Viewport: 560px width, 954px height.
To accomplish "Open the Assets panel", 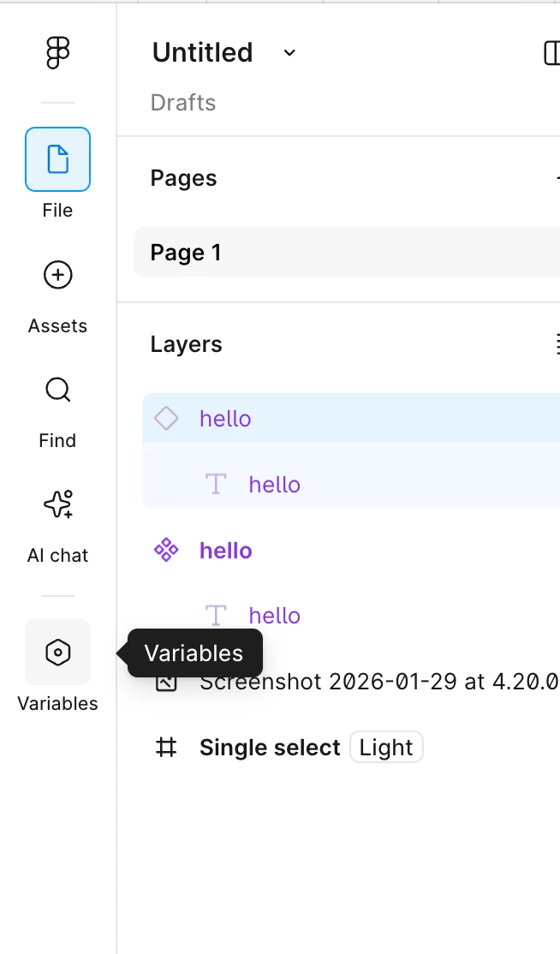I will [x=57, y=275].
